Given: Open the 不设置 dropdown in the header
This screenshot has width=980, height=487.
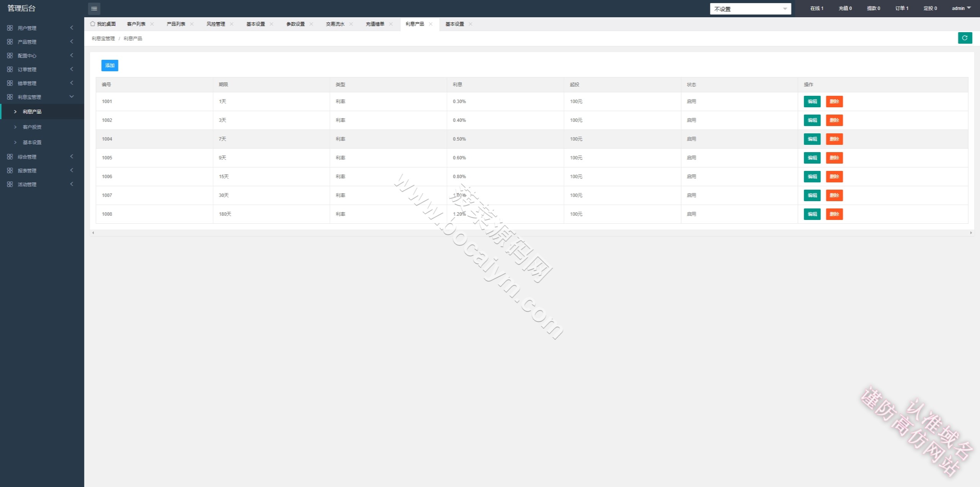Looking at the screenshot, I should coord(750,9).
